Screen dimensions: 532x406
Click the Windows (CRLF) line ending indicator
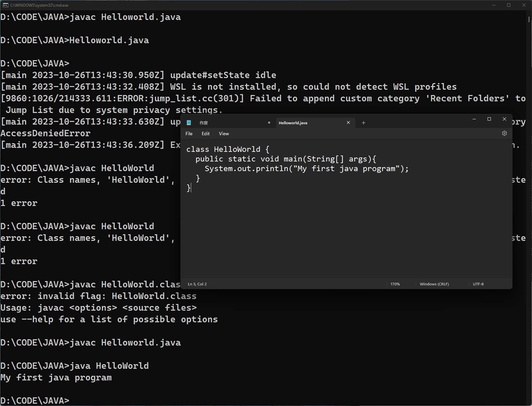(434, 284)
